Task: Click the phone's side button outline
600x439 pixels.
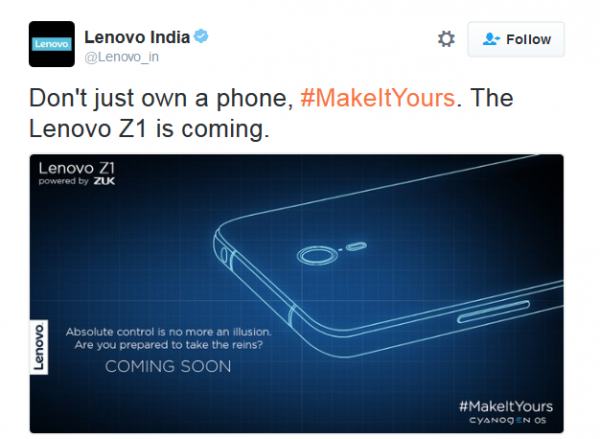Action: (x=494, y=312)
